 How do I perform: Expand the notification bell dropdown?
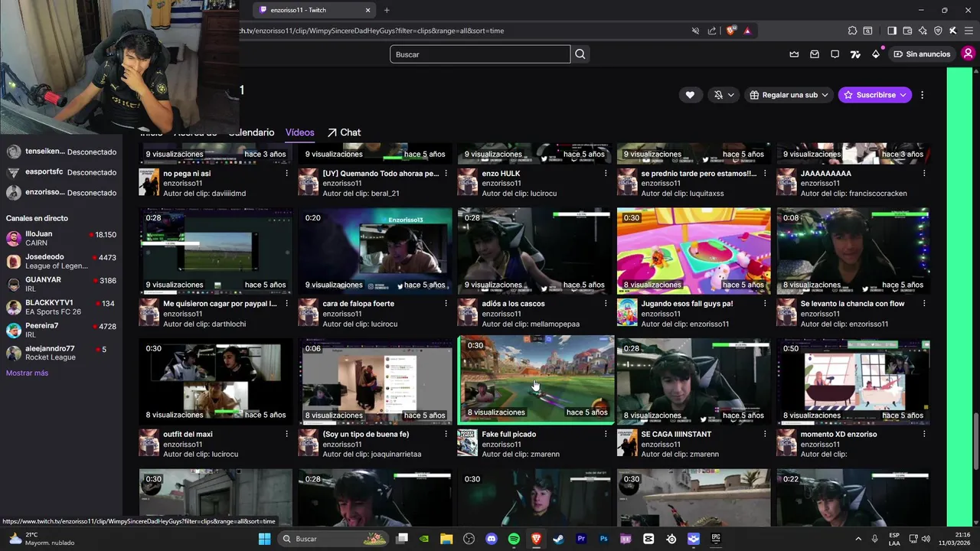724,95
